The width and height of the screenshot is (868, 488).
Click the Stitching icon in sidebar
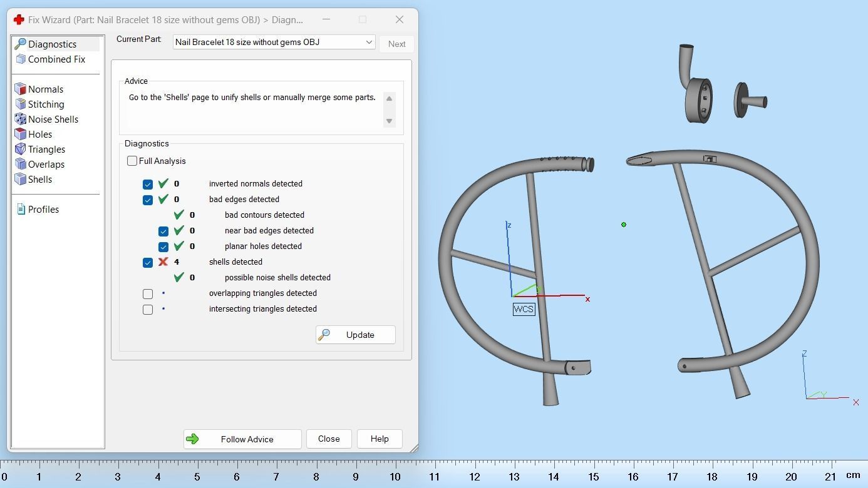pyautogui.click(x=21, y=104)
